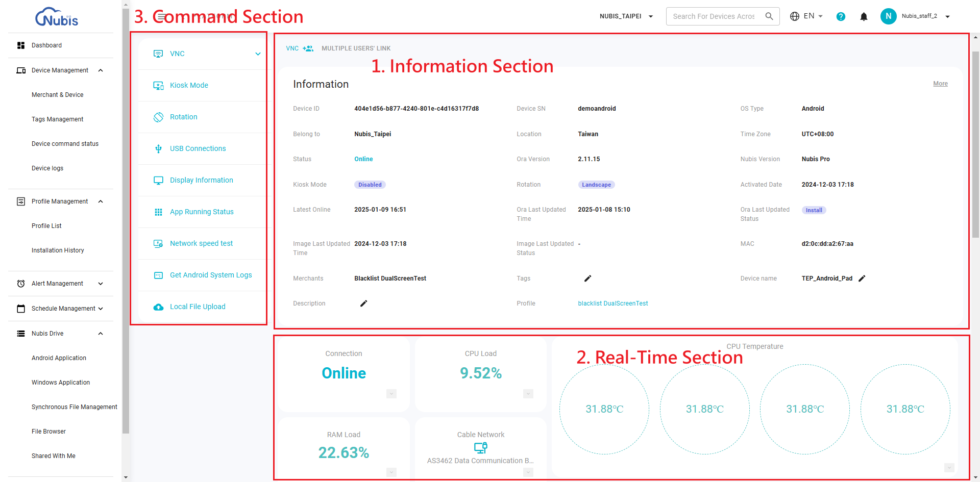The height and width of the screenshot is (482, 980).
Task: Open Merchant & Device menu item
Action: coord(57,95)
